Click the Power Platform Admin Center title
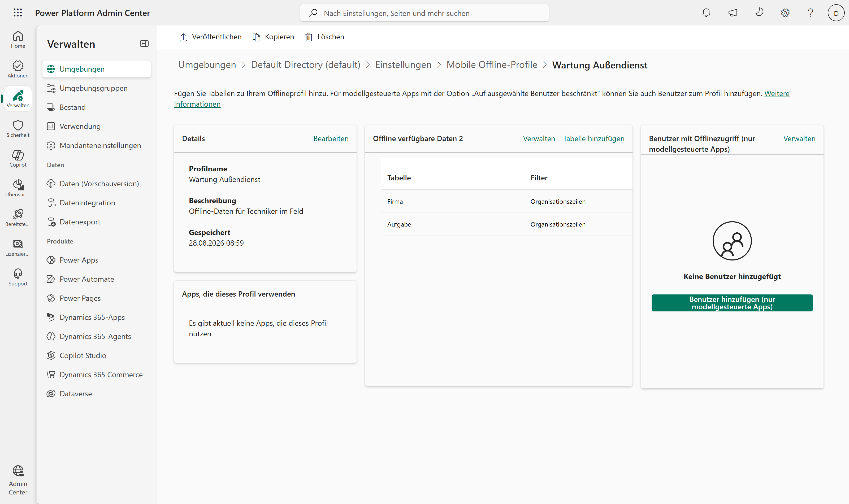 point(92,13)
